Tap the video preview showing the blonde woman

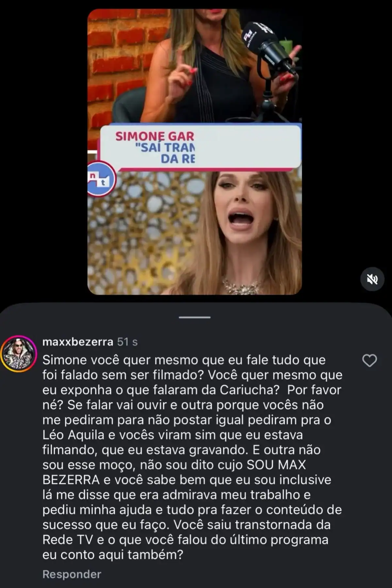click(195, 152)
